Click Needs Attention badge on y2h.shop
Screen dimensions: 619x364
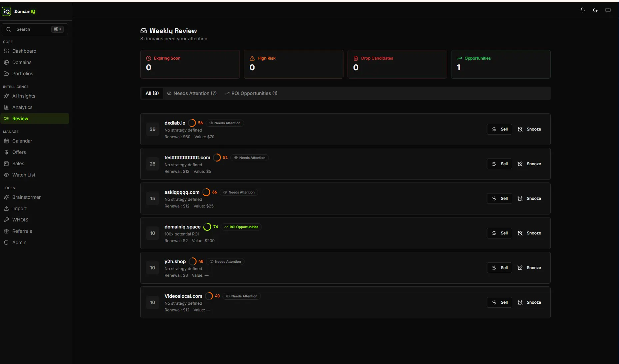[x=225, y=262]
